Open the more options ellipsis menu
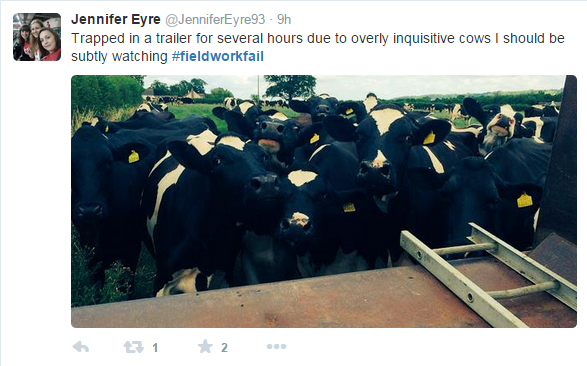The width and height of the screenshot is (587, 366). (x=276, y=347)
